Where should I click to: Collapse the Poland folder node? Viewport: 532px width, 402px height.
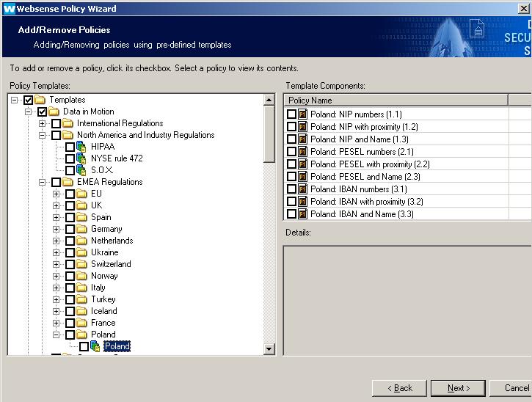tap(56, 335)
